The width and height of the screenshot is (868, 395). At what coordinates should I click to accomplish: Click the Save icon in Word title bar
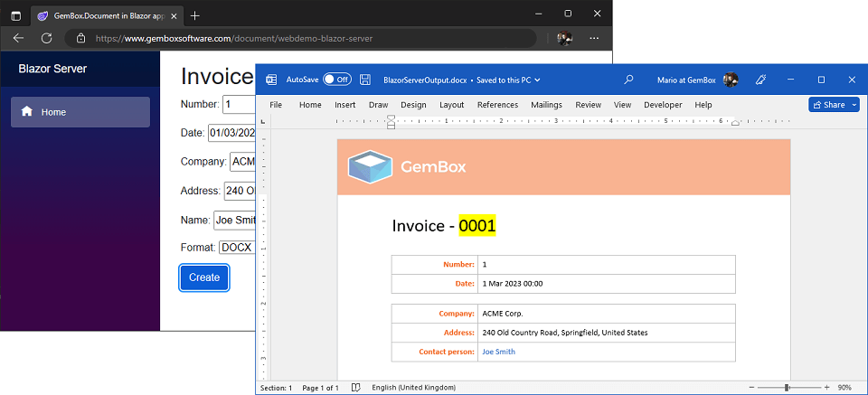pos(365,80)
